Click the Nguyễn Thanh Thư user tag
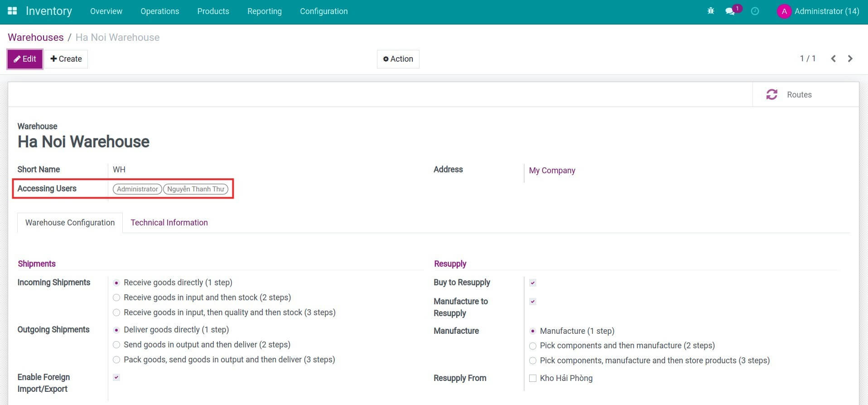 (x=195, y=189)
